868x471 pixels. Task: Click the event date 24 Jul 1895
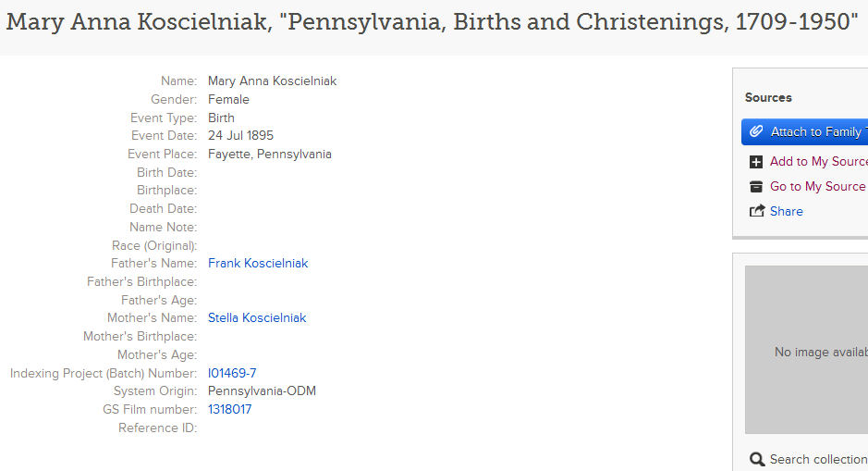tap(240, 136)
